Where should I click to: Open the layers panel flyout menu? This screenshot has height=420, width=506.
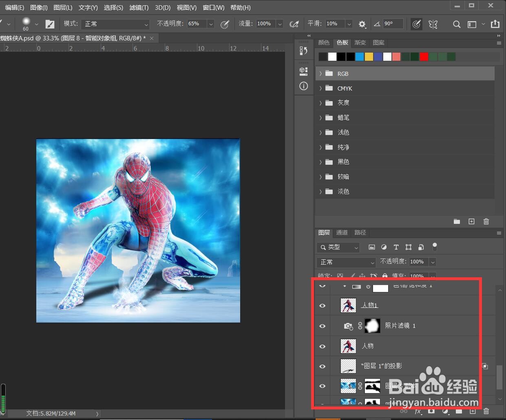pyautogui.click(x=499, y=233)
